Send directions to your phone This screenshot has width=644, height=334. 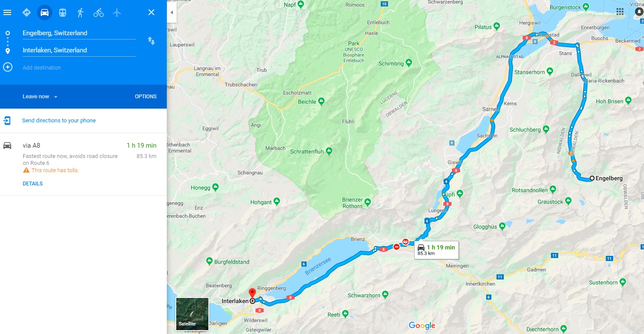[x=59, y=121]
